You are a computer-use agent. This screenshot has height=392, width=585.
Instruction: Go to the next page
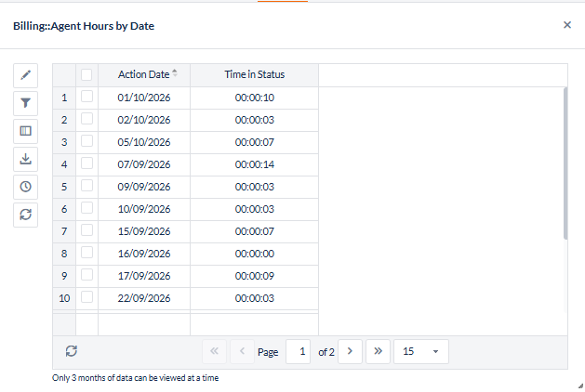(x=350, y=351)
